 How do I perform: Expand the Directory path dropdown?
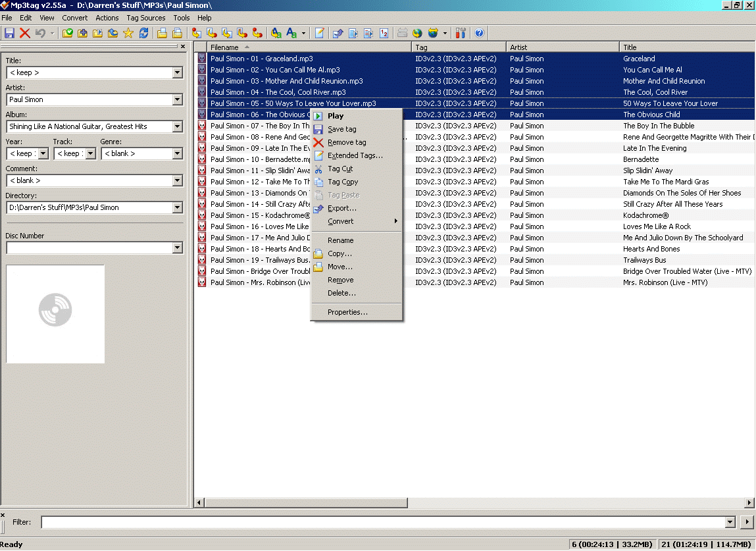point(178,208)
